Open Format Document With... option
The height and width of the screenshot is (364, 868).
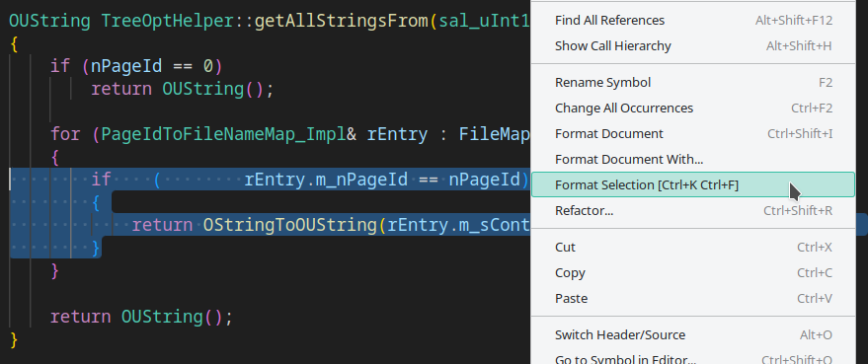[693, 160]
